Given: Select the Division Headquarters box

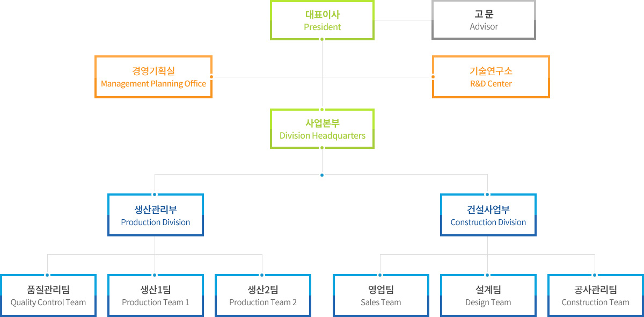Looking at the screenshot, I should (322, 129).
